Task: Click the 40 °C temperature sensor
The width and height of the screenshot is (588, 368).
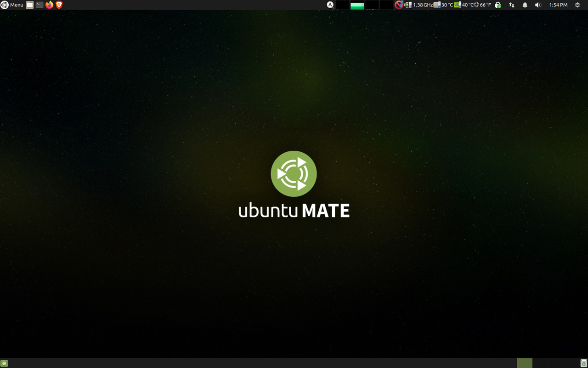Action: point(464,5)
